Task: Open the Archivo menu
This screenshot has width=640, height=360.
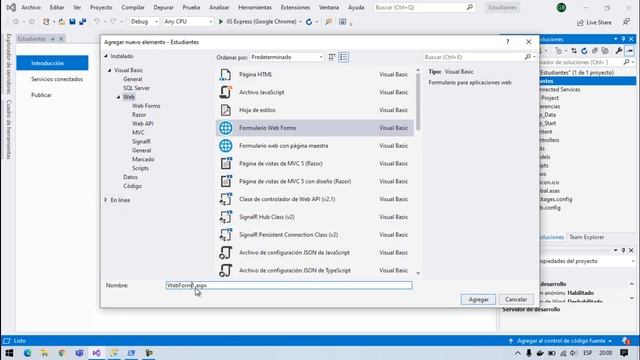Action: tap(31, 7)
